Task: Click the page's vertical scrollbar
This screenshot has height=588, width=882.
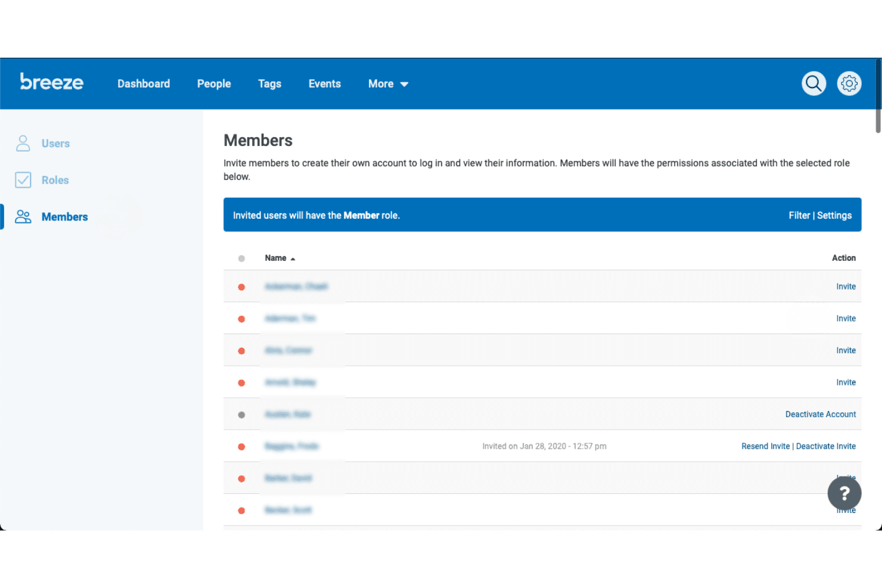Action: click(x=878, y=95)
